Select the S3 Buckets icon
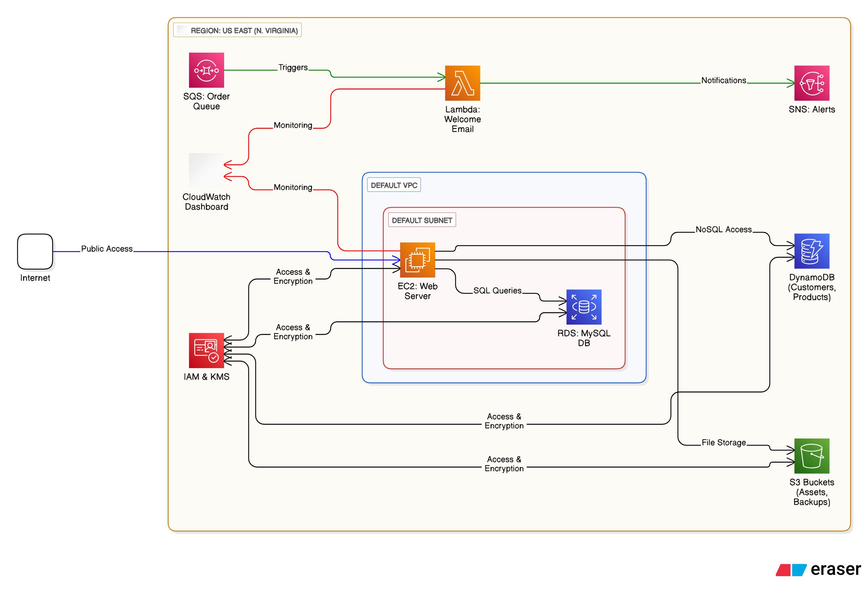868x613 pixels. (x=812, y=456)
